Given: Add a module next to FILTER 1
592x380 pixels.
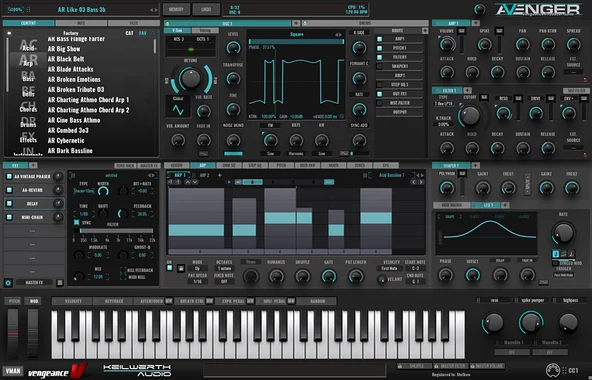Looking at the screenshot, I should tap(467, 90).
